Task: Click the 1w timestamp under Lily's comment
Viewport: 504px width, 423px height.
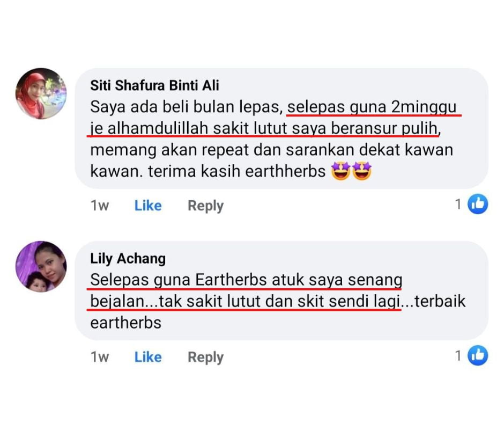Action: click(x=100, y=357)
